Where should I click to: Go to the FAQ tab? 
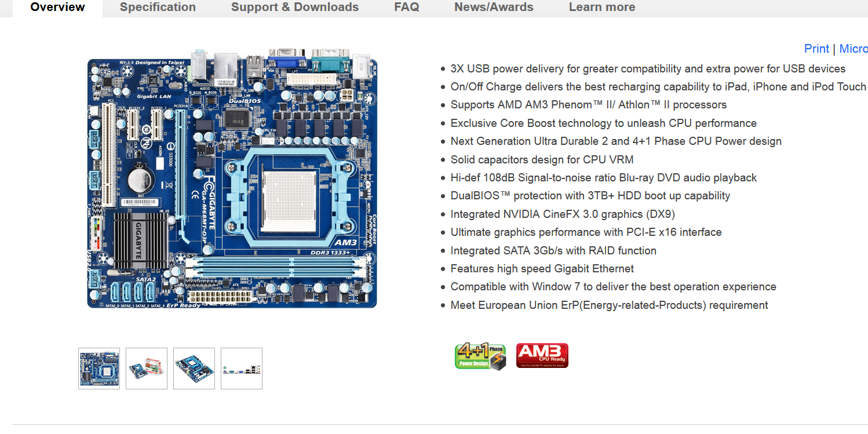tap(407, 8)
